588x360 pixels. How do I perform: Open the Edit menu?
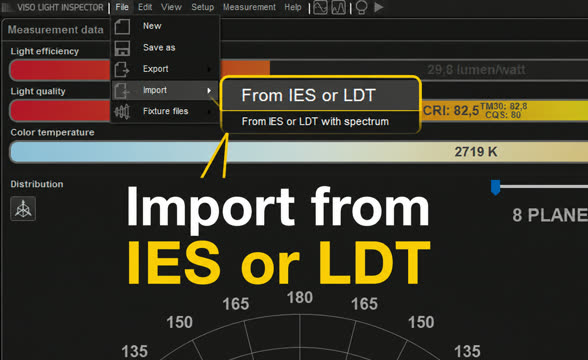(145, 7)
